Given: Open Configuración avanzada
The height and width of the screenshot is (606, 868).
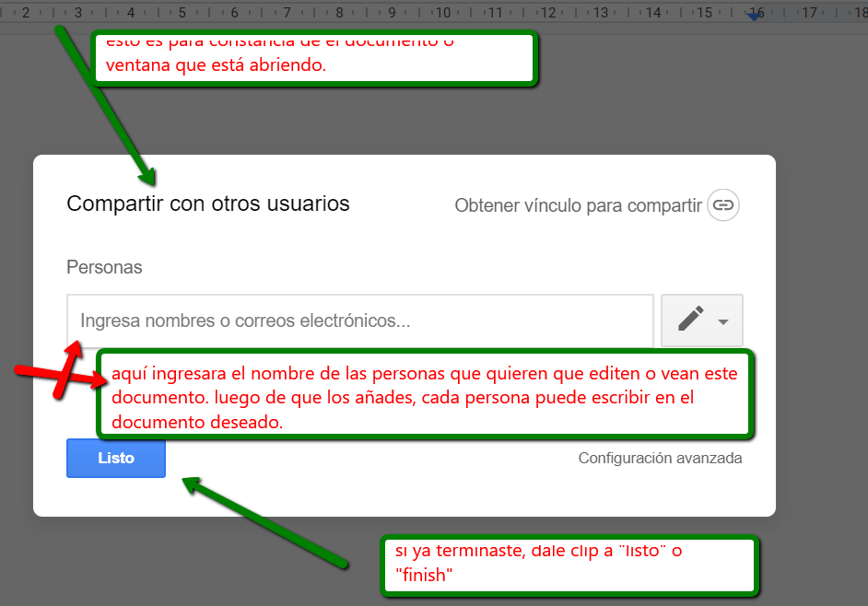Looking at the screenshot, I should click(660, 458).
